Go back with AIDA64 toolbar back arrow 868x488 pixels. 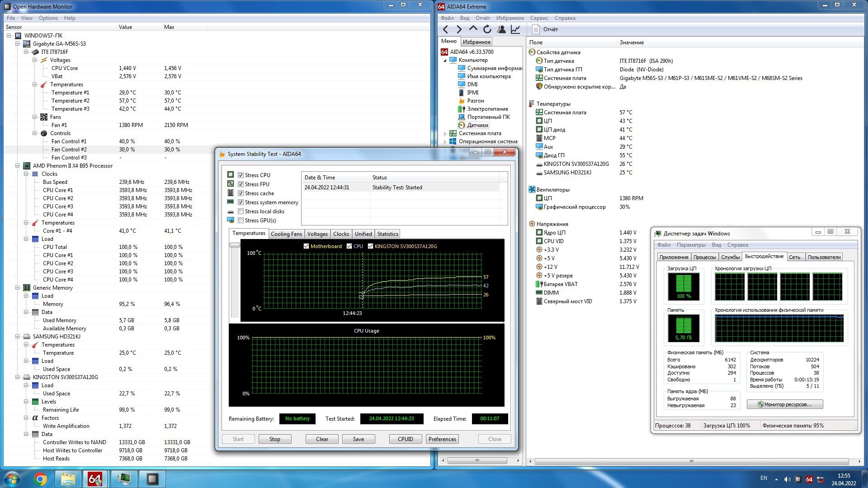[446, 29]
